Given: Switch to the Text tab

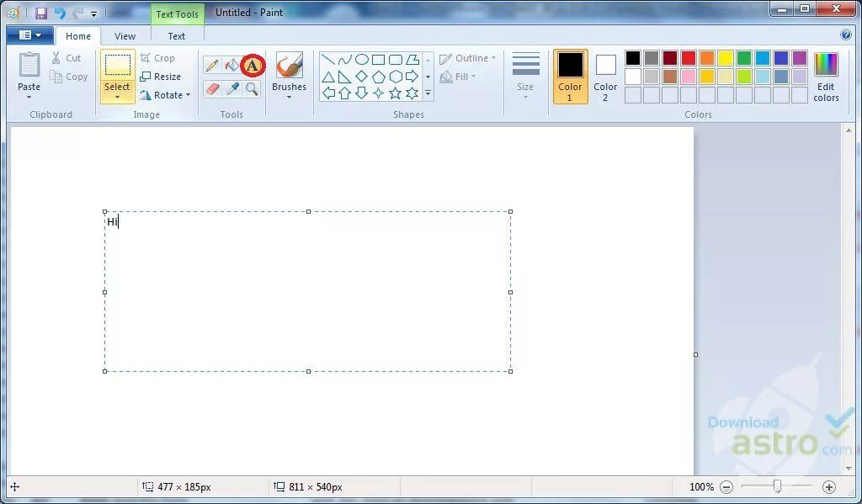Looking at the screenshot, I should coord(177,36).
